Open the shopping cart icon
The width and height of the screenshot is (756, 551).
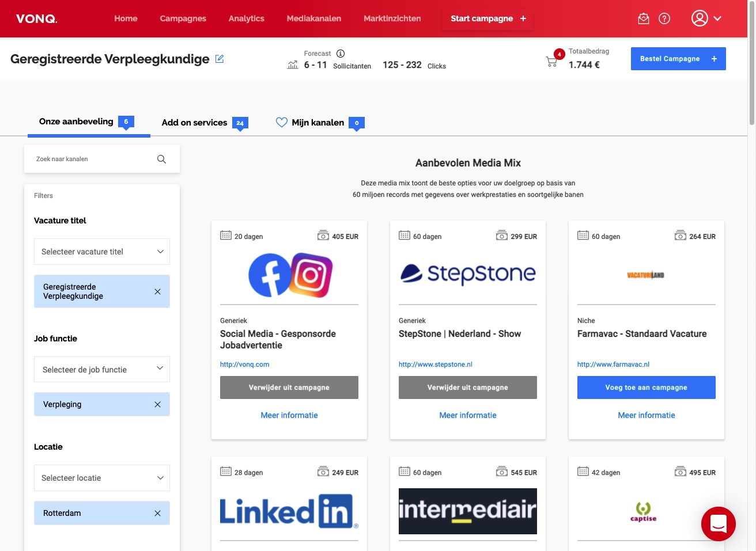tap(551, 62)
